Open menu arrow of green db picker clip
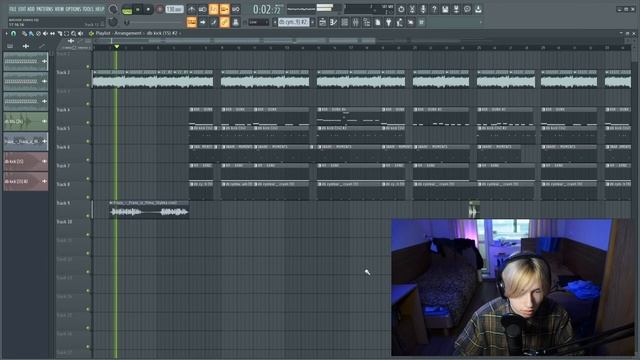The image size is (640, 360). coord(44,122)
